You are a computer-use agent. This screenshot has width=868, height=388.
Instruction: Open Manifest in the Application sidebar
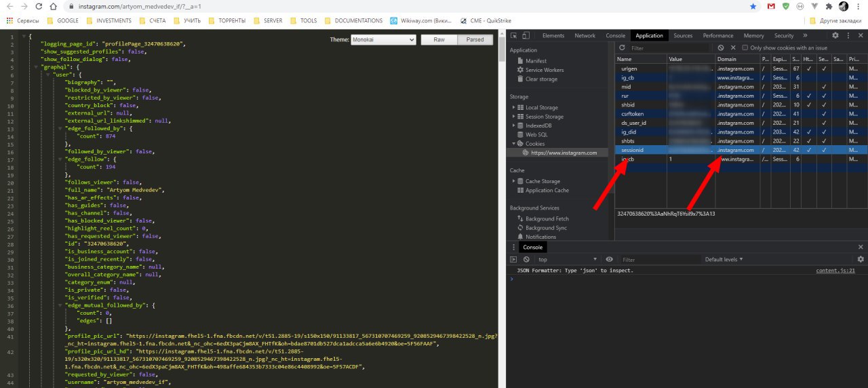tap(536, 61)
